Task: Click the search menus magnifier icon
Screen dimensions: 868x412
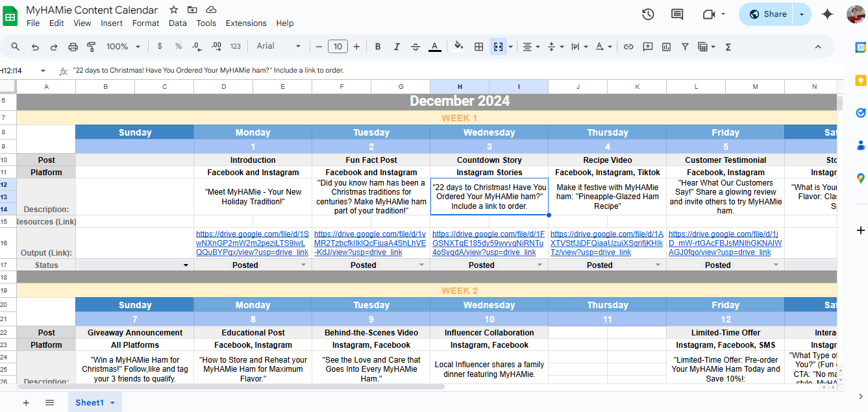Action: [x=16, y=47]
